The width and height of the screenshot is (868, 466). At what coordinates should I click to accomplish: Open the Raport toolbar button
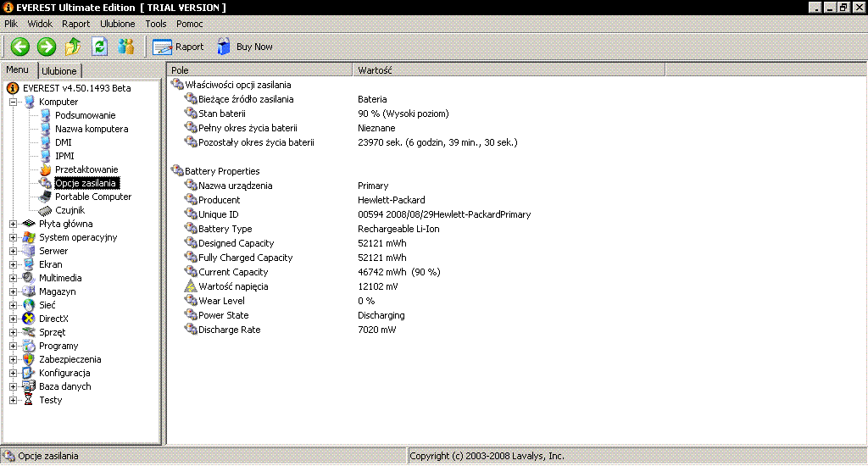pyautogui.click(x=178, y=47)
